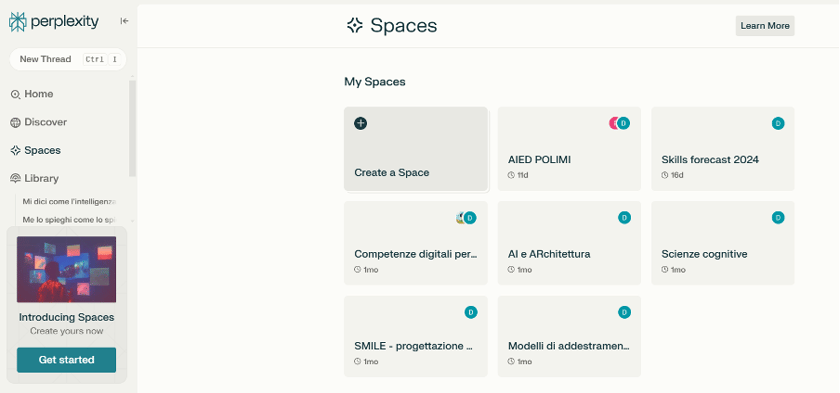Click the Create a Space label

[392, 173]
